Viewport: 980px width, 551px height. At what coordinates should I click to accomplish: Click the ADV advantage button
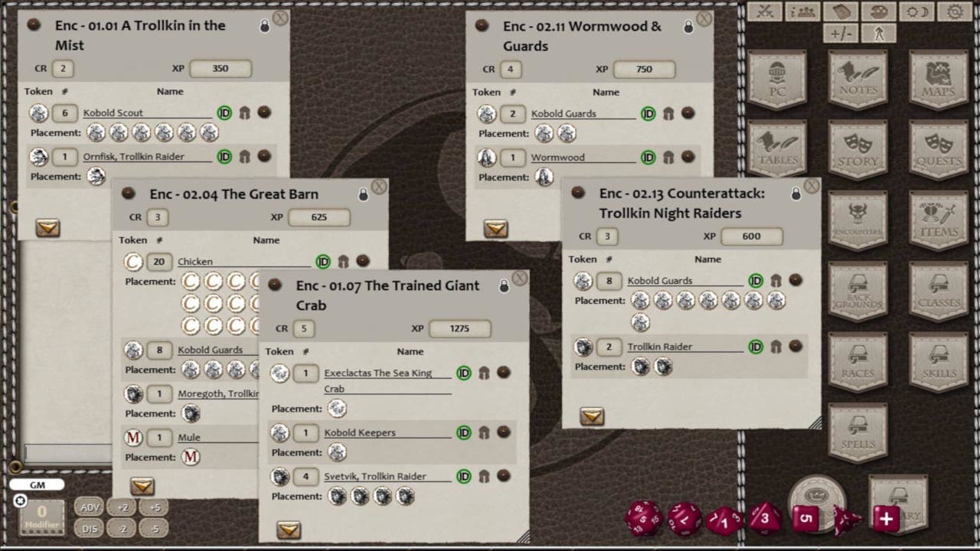click(89, 507)
